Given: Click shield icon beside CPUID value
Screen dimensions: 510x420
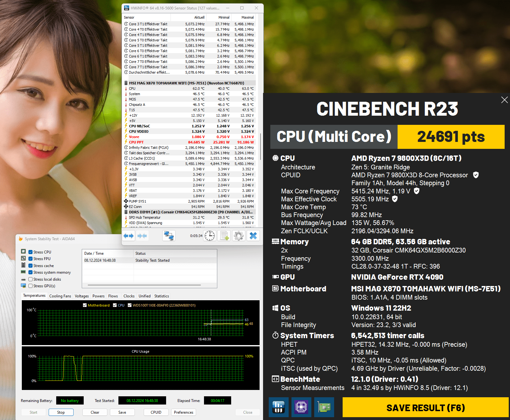Looking at the screenshot, I should click(476, 175).
